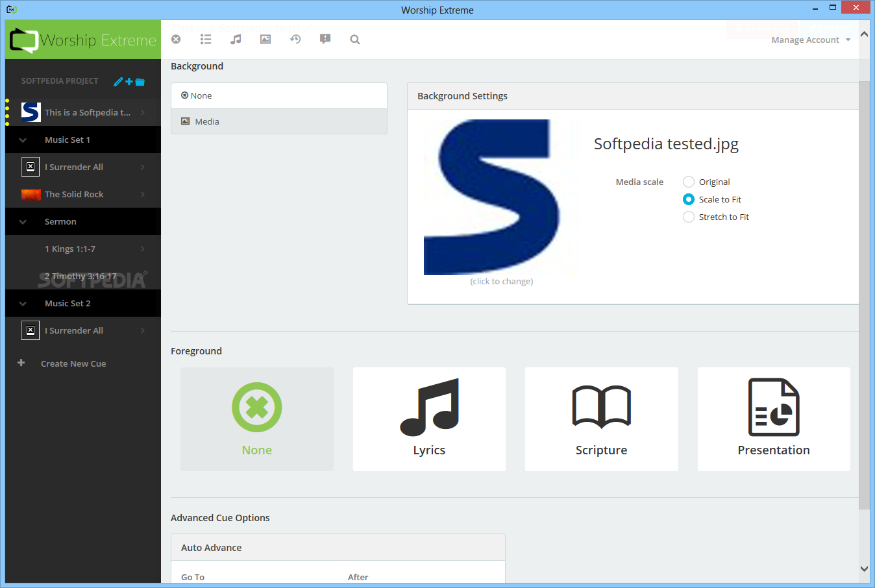875x588 pixels.
Task: Click the Softpedia tested.jpg file name
Action: [666, 144]
